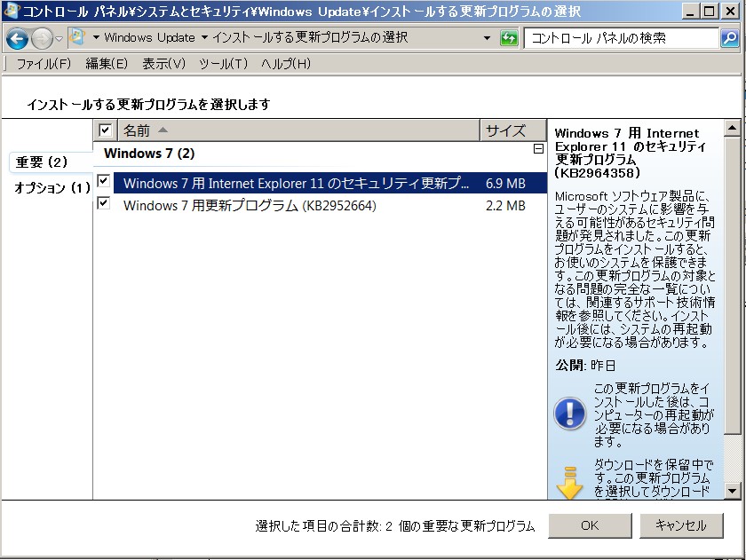The height and width of the screenshot is (560, 746).
Task: Open the ファイル(F) menu
Action: click(x=44, y=63)
